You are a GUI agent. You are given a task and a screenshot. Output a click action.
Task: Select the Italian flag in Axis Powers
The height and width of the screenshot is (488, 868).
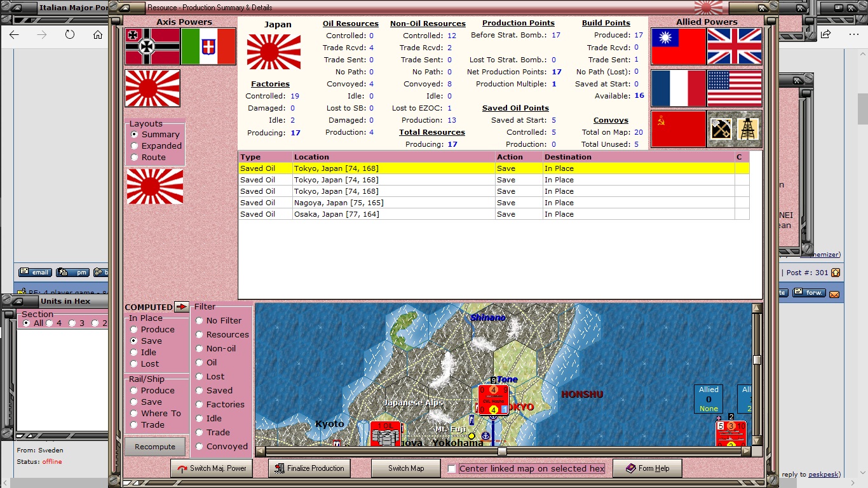point(208,46)
